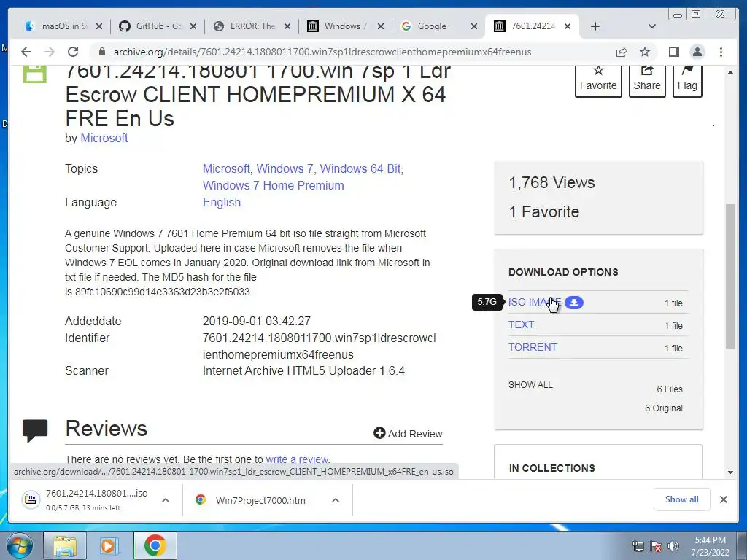View site info via padlock icon
This screenshot has width=747, height=560.
point(102,52)
